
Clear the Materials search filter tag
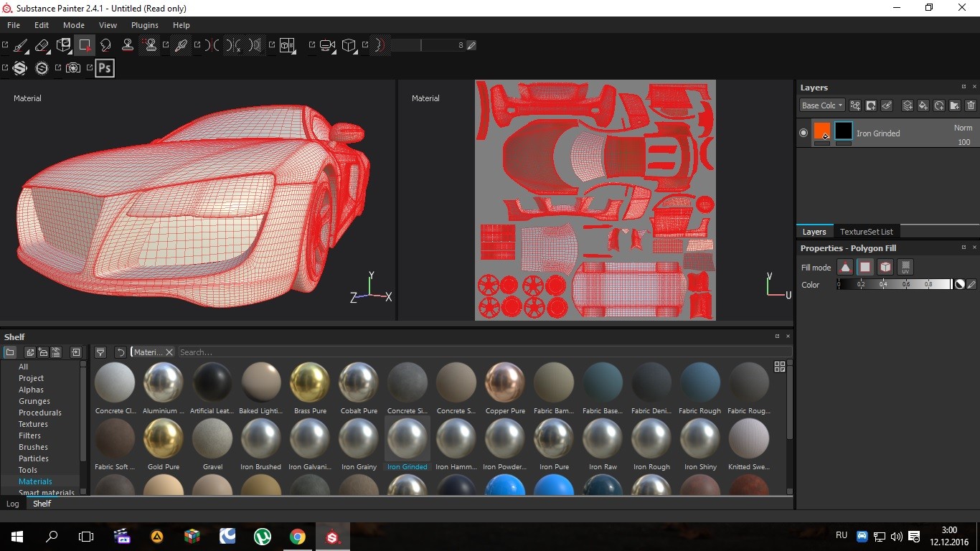[169, 352]
